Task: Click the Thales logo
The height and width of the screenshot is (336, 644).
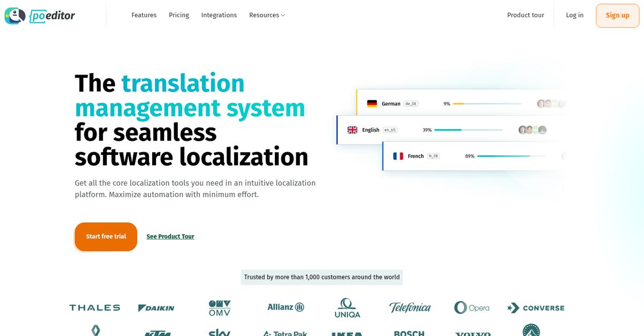Action: point(95,308)
